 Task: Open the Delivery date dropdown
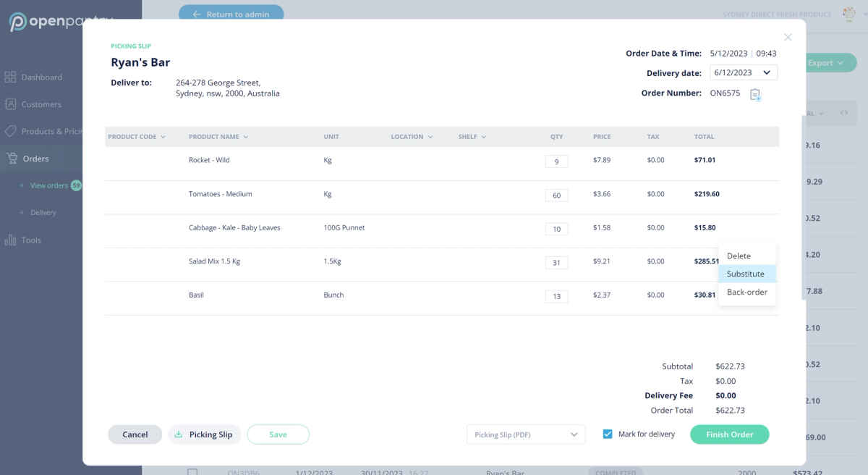(744, 72)
